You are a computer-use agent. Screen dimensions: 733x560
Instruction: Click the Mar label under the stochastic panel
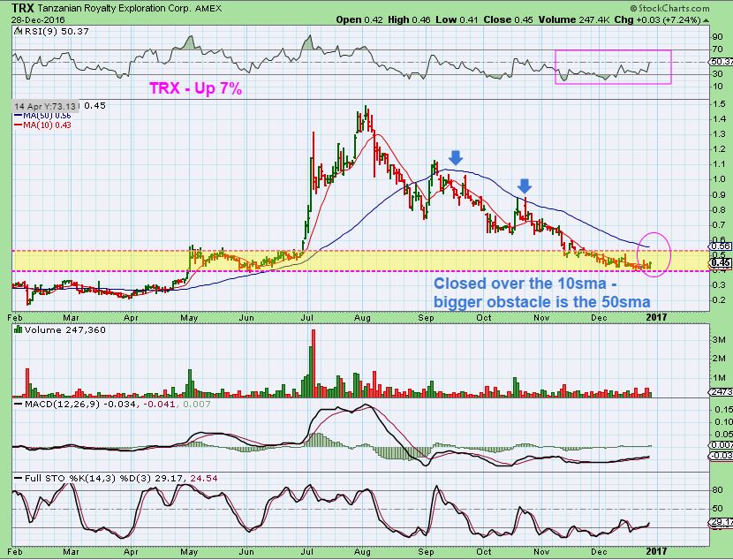pos(71,551)
